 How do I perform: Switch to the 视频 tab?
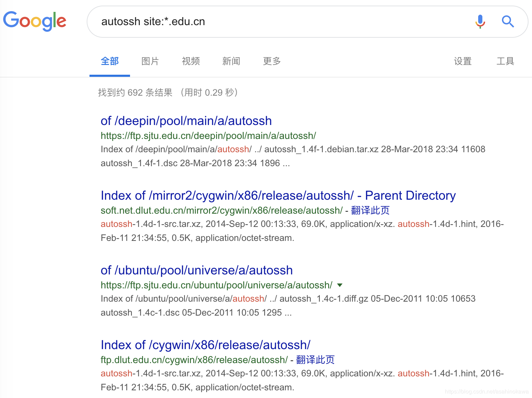pos(191,61)
